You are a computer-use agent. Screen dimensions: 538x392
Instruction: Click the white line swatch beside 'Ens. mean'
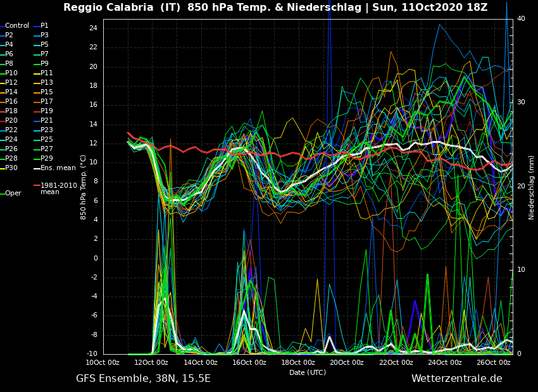pyautogui.click(x=37, y=169)
